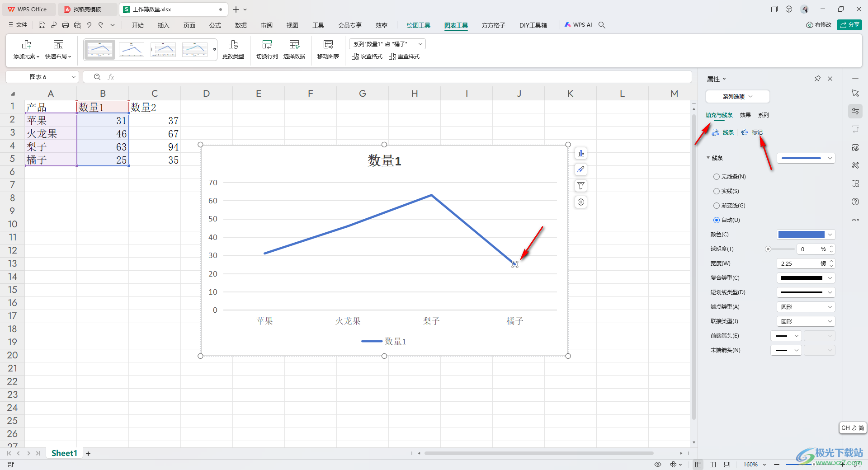The image size is (868, 470).
Task: Click the save icon in quick toolbar
Action: click(x=42, y=25)
